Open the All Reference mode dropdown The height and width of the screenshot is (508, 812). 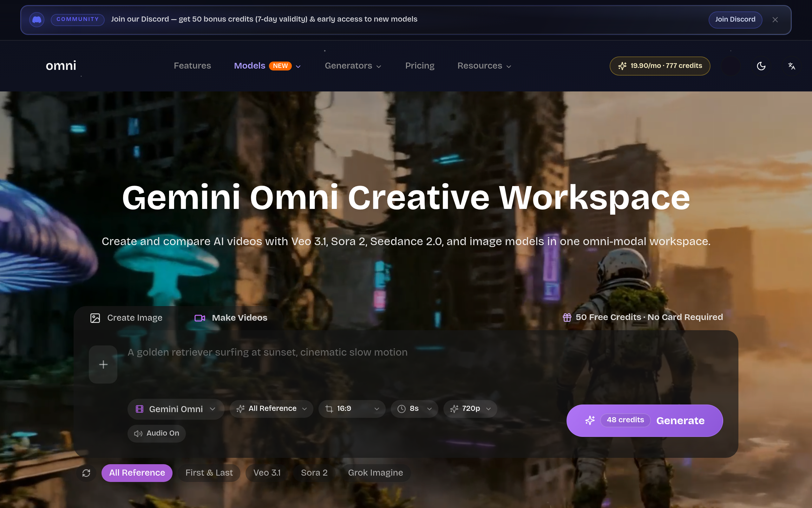coord(272,409)
